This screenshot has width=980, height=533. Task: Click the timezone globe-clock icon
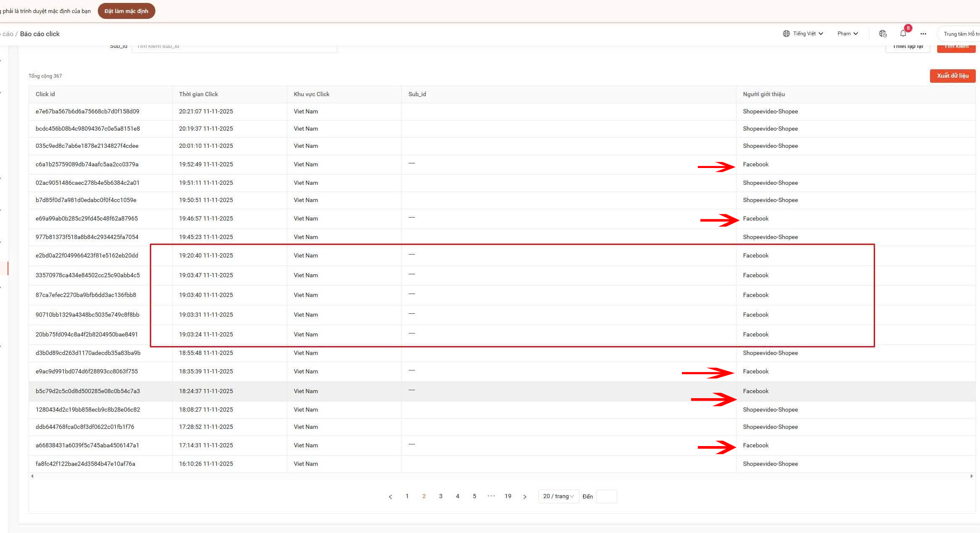coord(883,34)
